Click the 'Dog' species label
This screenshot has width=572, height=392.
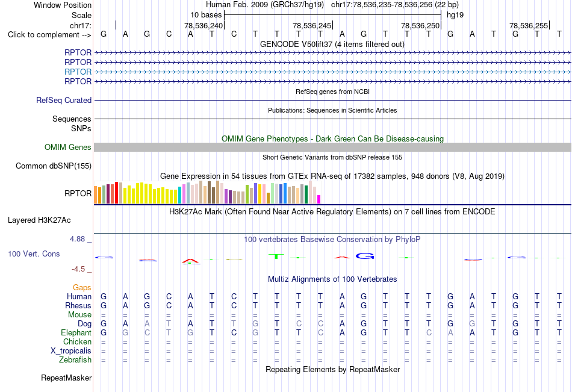(x=84, y=324)
